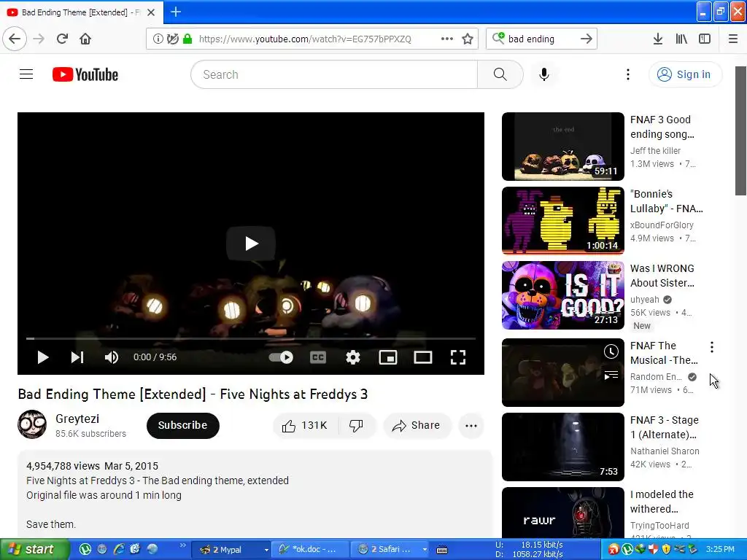This screenshot has width=747, height=560.
Task: Open 'FNAF 3 - Stage 1 (Alternate)' video
Action: [562, 447]
